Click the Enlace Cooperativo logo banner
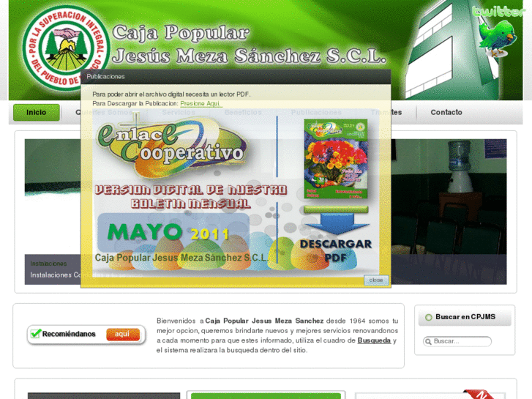The height and width of the screenshot is (399, 532). click(172, 146)
